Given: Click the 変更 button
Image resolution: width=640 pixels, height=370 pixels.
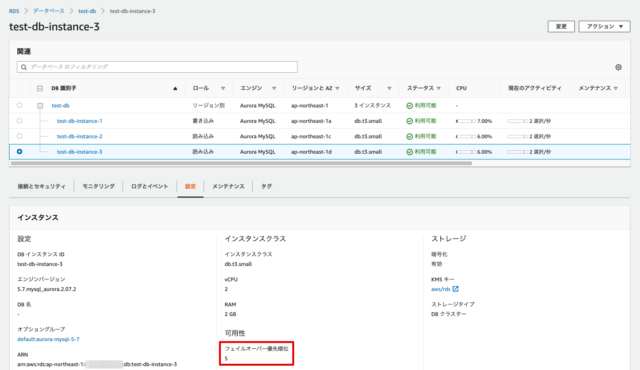Looking at the screenshot, I should (561, 27).
